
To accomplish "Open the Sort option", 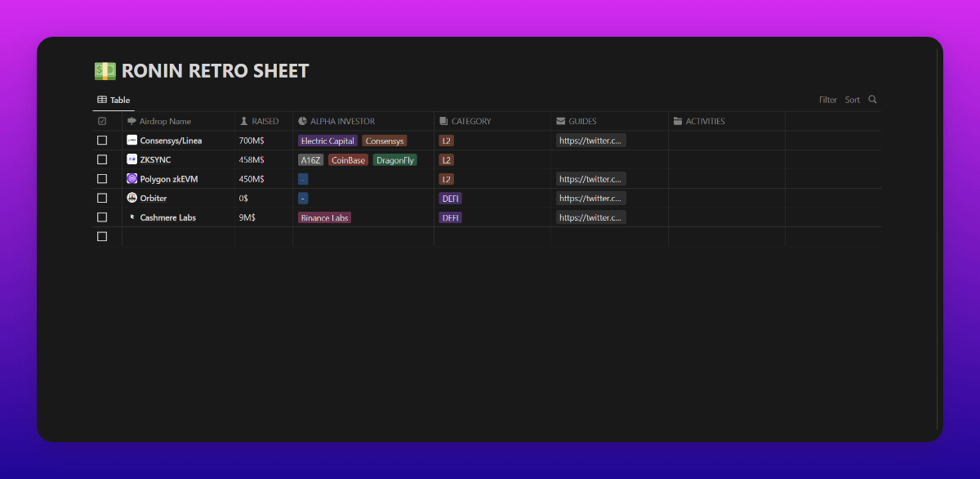I will point(853,100).
